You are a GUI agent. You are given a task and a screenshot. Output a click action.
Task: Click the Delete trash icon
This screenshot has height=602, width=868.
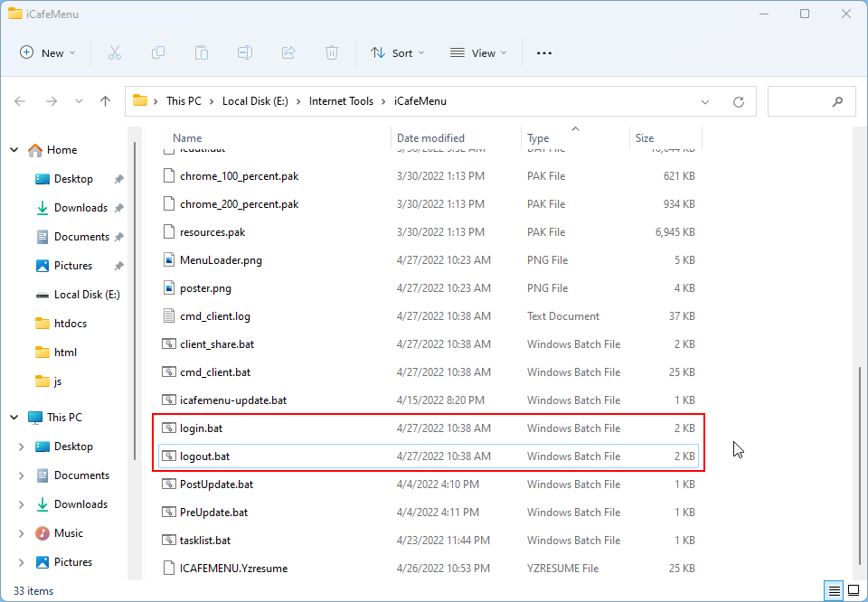tap(332, 53)
